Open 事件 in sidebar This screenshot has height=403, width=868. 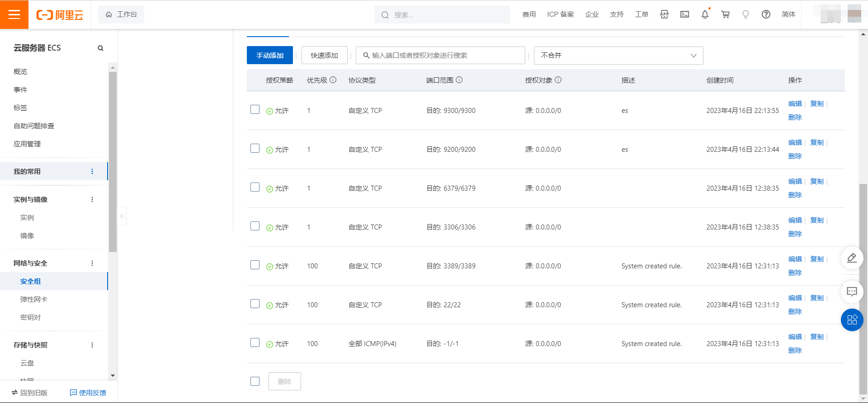click(20, 90)
